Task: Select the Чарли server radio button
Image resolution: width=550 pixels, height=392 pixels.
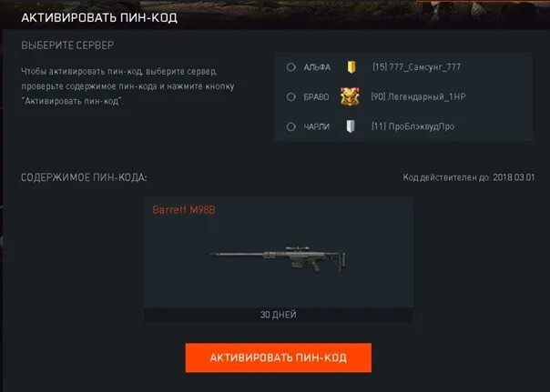Action: click(290, 126)
